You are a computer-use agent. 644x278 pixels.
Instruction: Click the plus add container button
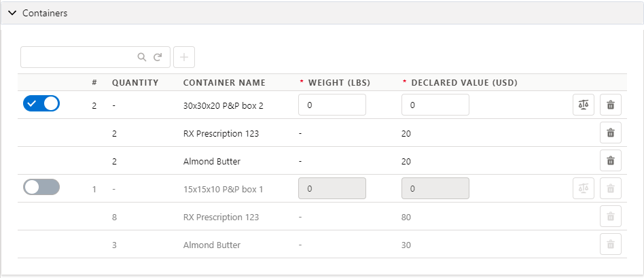pyautogui.click(x=184, y=57)
